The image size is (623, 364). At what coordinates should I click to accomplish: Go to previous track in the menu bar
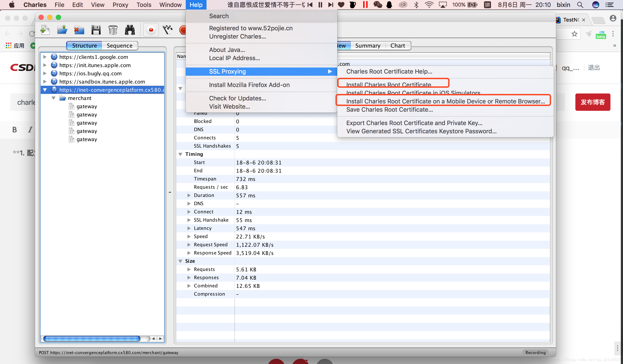pyautogui.click(x=310, y=5)
